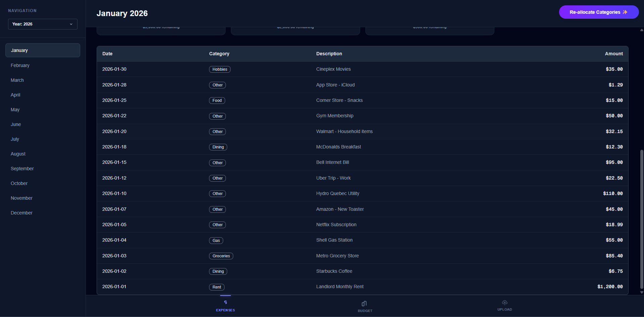644x317 pixels.
Task: Click the Food category tag
Action: (x=217, y=101)
